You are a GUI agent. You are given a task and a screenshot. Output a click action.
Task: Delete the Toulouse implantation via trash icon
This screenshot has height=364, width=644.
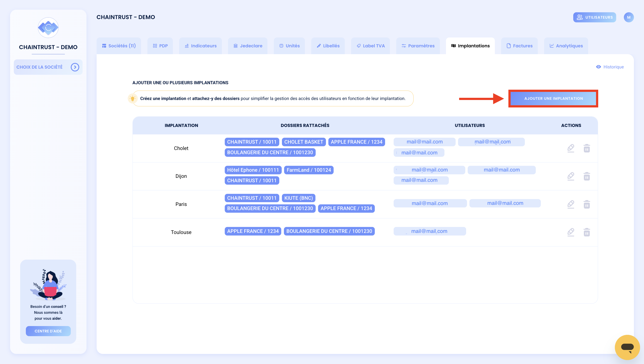(x=587, y=232)
